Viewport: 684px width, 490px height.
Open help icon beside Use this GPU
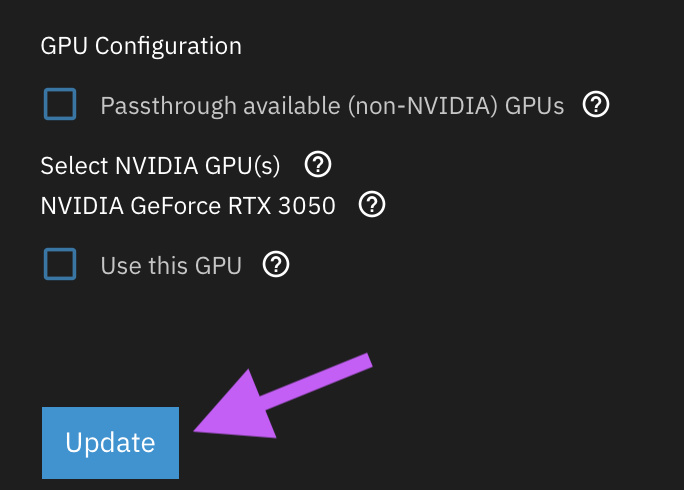[275, 265]
